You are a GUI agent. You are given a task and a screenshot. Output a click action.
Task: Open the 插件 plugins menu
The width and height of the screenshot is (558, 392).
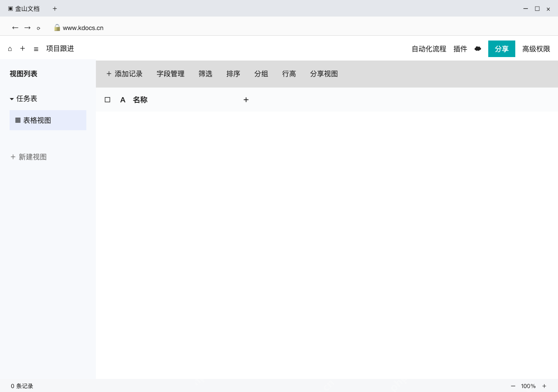point(460,49)
